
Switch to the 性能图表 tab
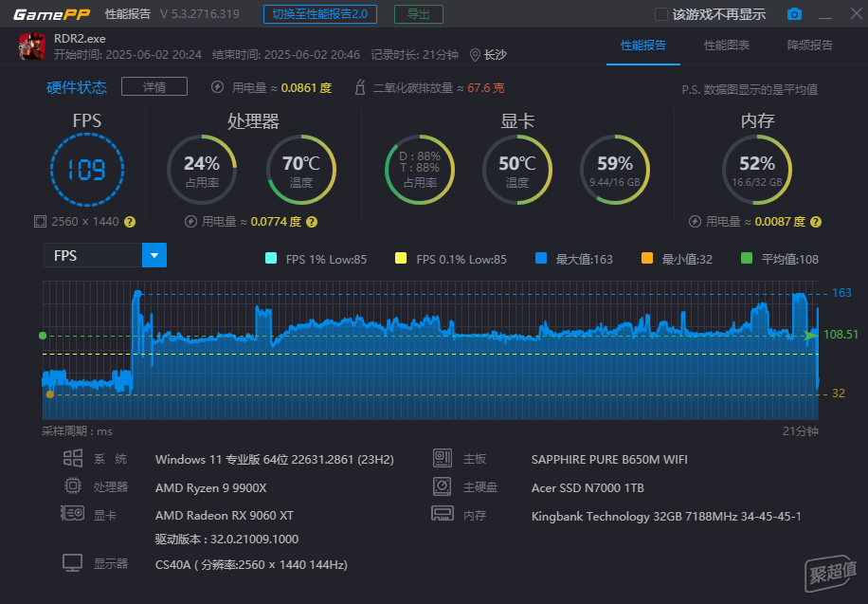tap(726, 46)
